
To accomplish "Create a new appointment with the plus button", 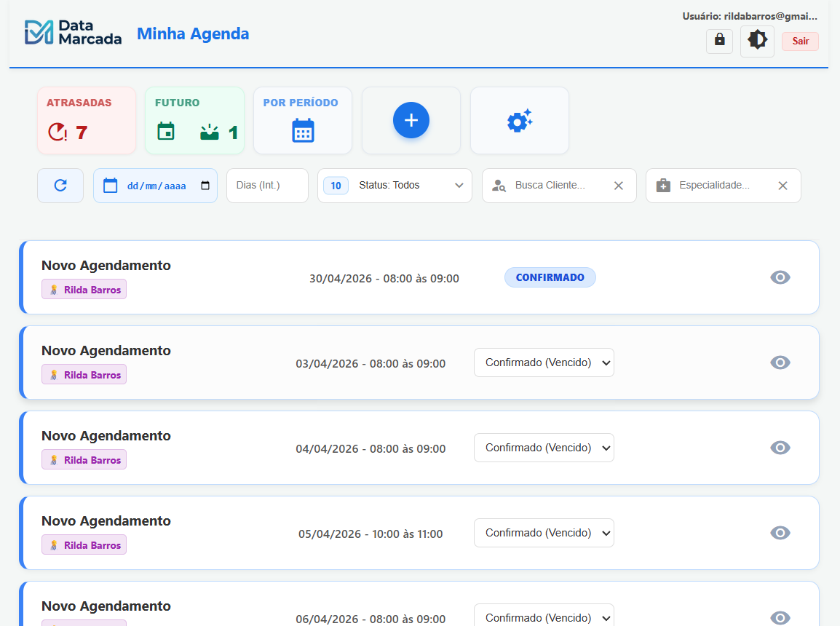I will (x=411, y=120).
